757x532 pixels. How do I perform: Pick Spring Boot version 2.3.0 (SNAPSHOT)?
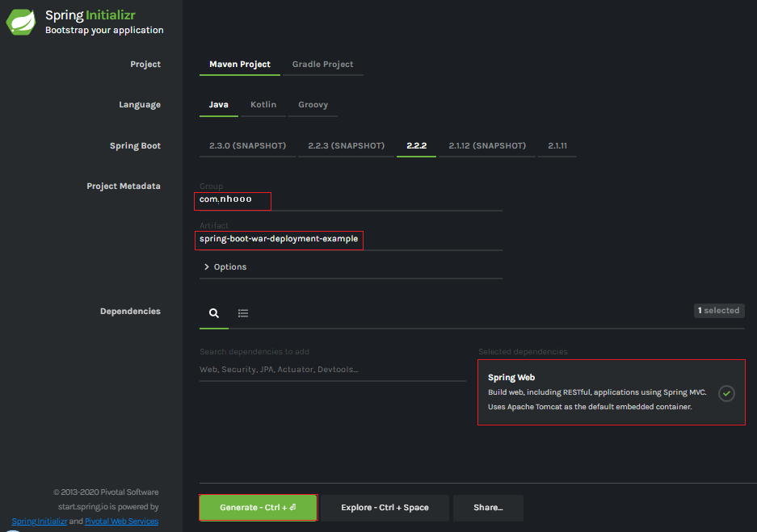pyautogui.click(x=247, y=146)
